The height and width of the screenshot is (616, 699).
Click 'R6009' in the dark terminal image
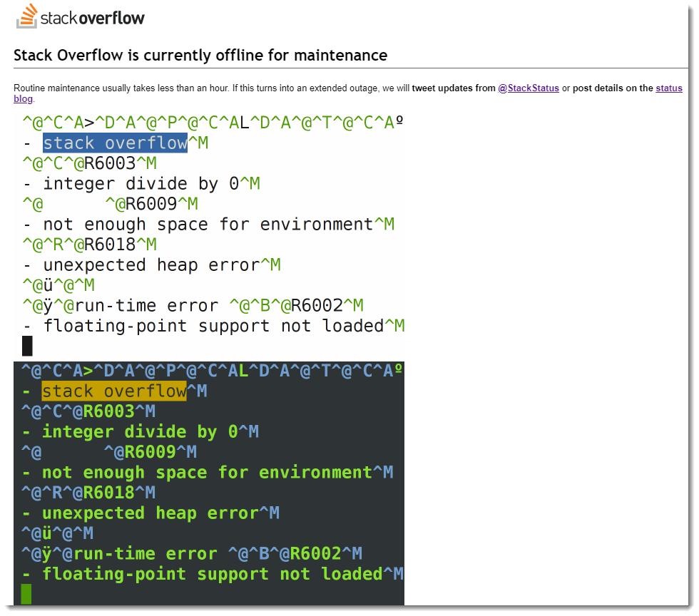(x=150, y=451)
